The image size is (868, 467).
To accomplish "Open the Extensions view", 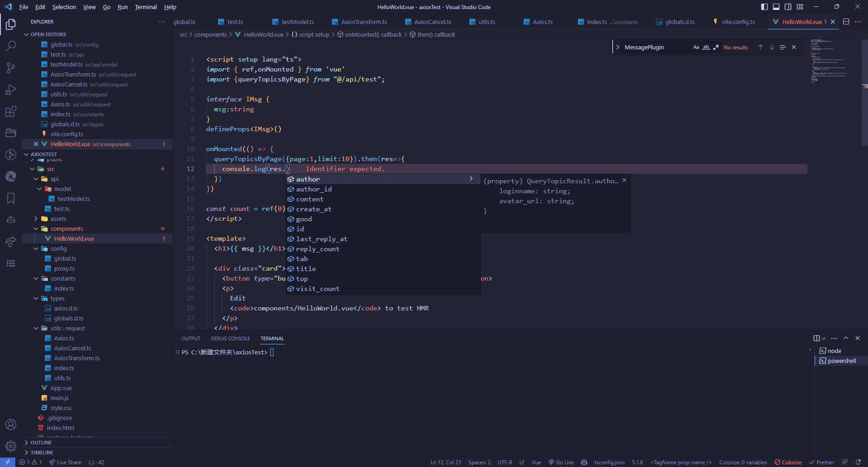I will pos(11,111).
